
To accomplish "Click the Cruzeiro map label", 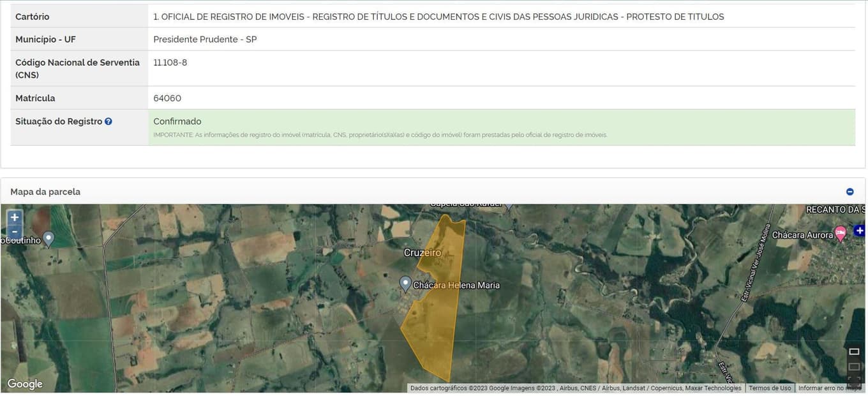I will (423, 253).
